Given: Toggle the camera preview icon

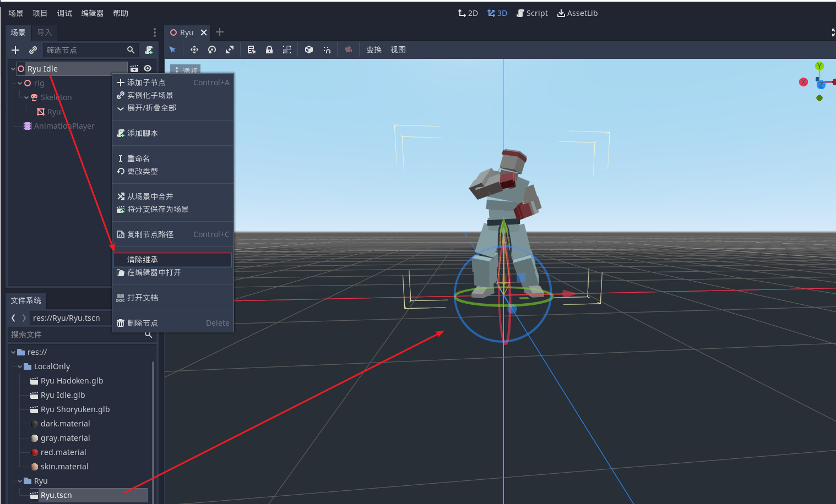Looking at the screenshot, I should 349,50.
